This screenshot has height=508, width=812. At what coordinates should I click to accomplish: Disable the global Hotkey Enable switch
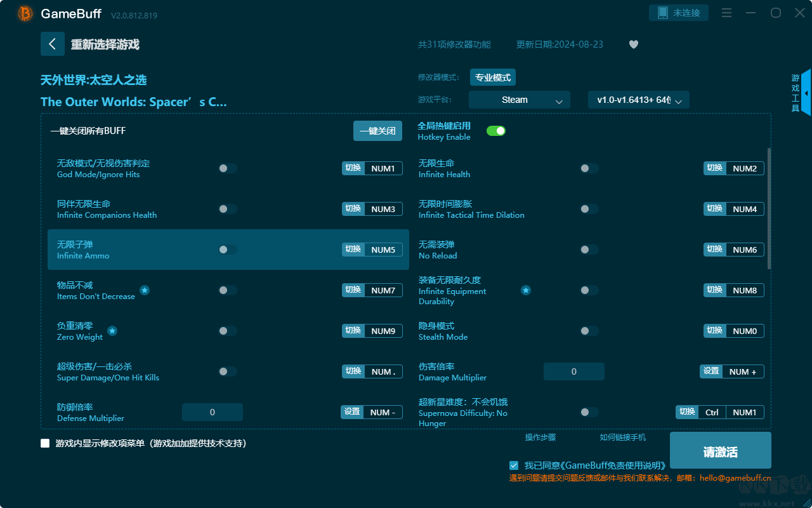coord(496,131)
